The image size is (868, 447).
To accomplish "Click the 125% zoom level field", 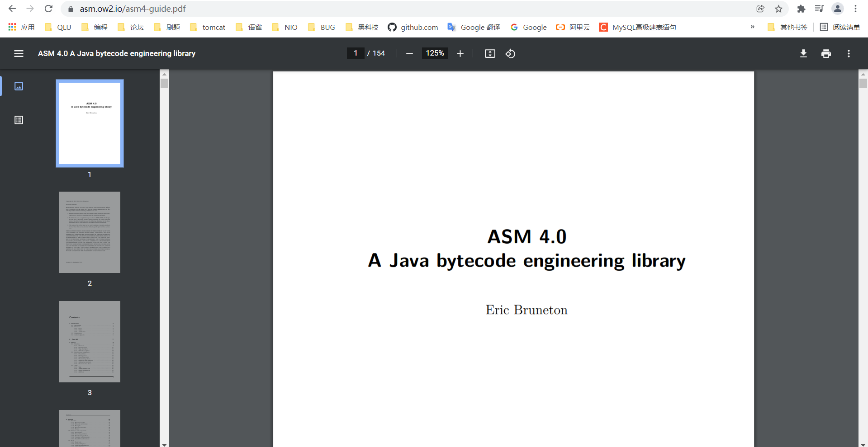I will click(435, 53).
